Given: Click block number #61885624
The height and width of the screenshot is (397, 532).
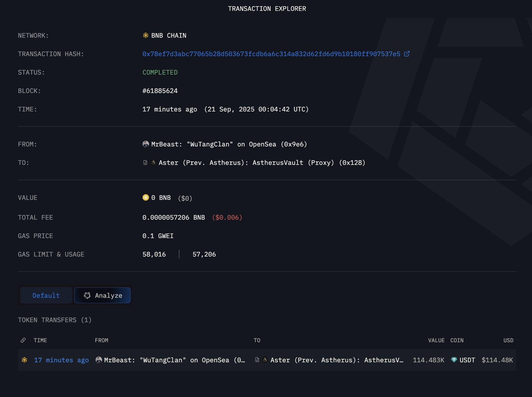Looking at the screenshot, I should click(160, 91).
